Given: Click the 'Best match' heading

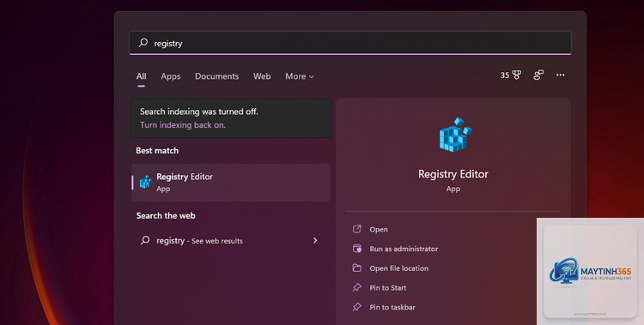Looking at the screenshot, I should [x=157, y=151].
